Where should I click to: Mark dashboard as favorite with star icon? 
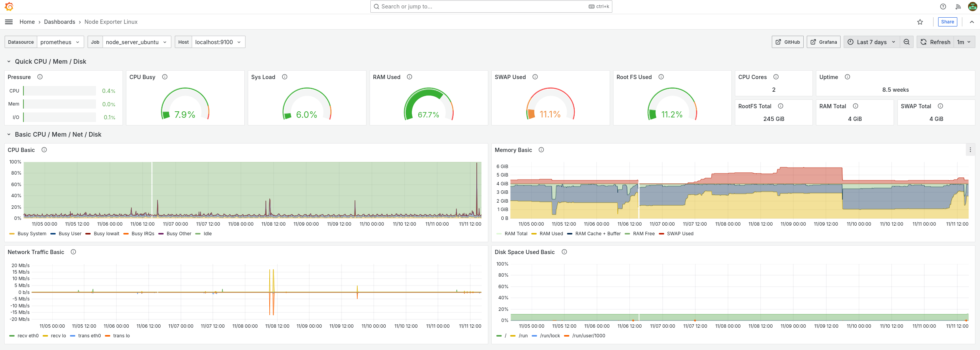point(920,22)
